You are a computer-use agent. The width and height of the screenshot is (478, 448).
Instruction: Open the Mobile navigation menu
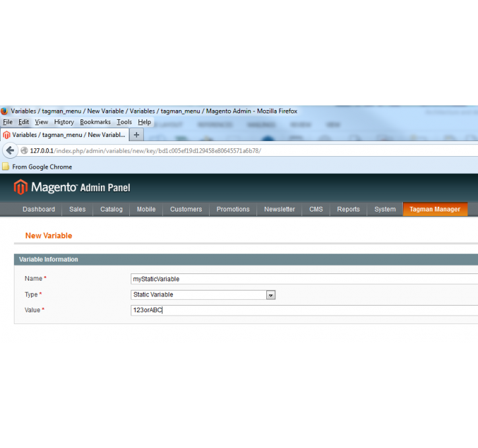click(146, 210)
